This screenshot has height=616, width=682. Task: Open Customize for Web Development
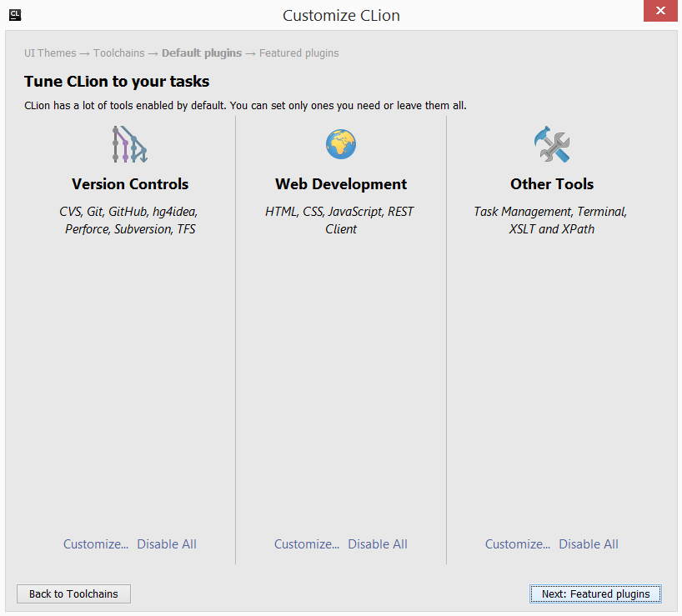[307, 543]
